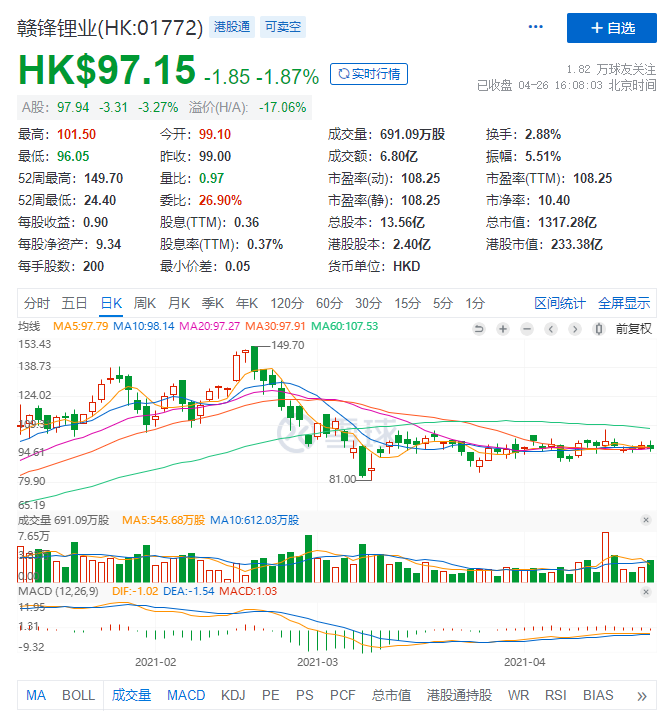Select the 日K daily candlestick tab

coord(111,303)
